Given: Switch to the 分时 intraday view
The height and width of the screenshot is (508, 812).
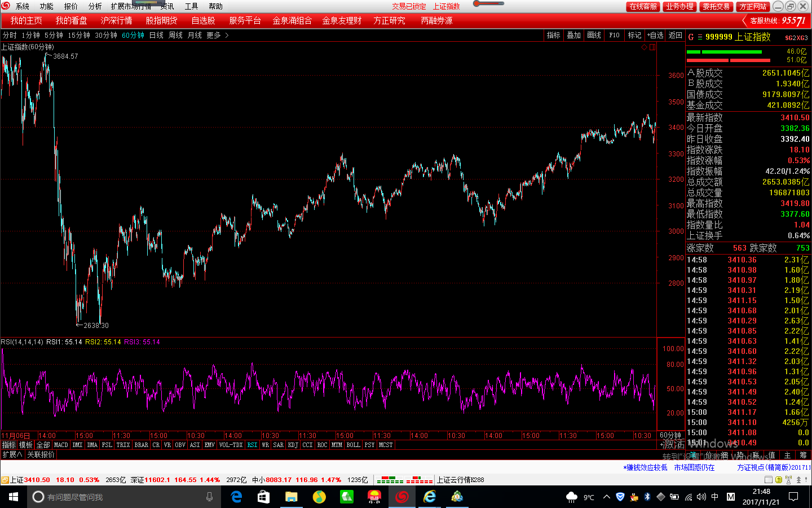Looking at the screenshot, I should [x=10, y=35].
